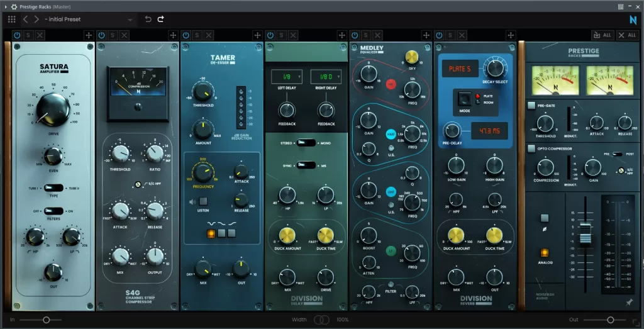Click the redo arrow
The height and width of the screenshot is (329, 644).
click(x=160, y=20)
